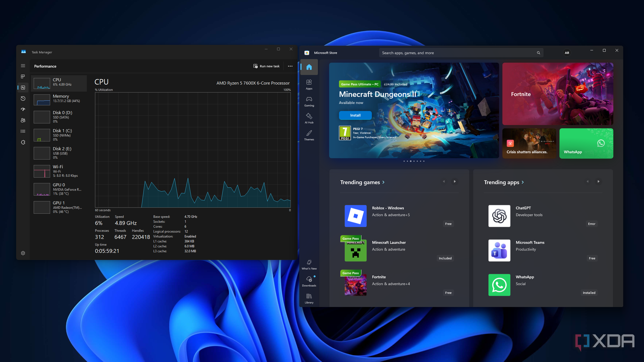Click the Store search input field
Viewport: 644px width, 362px height.
(x=461, y=53)
